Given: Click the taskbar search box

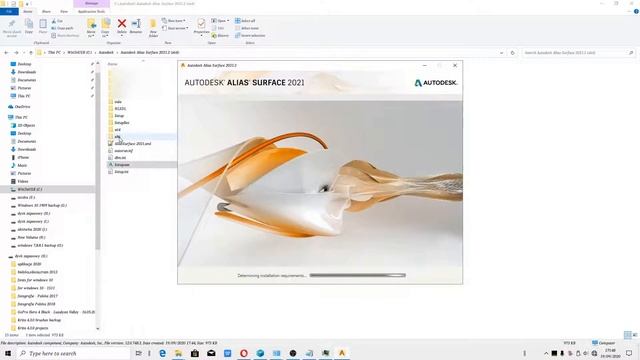Looking at the screenshot, I should click(x=73, y=353).
